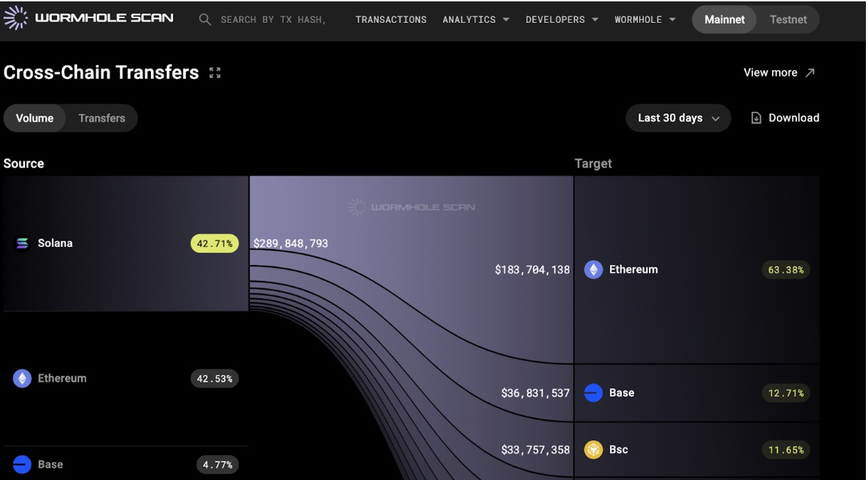Expand Cross-Chain Transfers to fullscreen
The image size is (868, 480).
[x=215, y=72]
